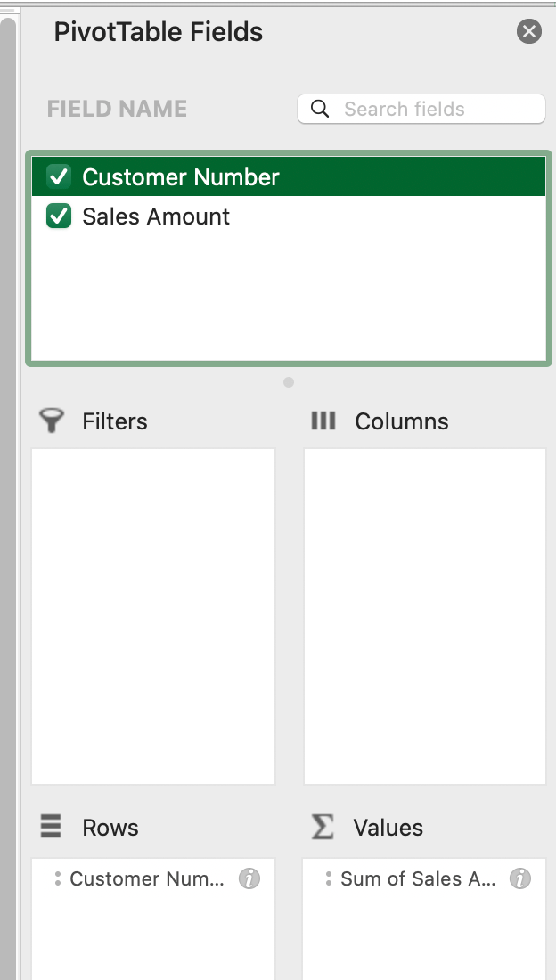
Task: Click the Columns bars icon
Action: [323, 421]
